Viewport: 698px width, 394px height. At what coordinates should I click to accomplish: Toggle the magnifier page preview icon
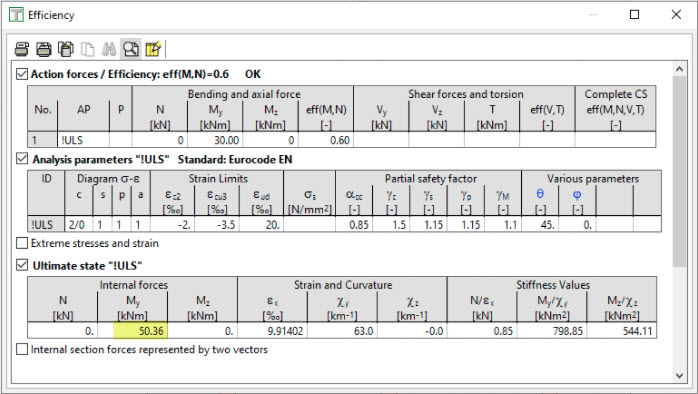coord(130,49)
